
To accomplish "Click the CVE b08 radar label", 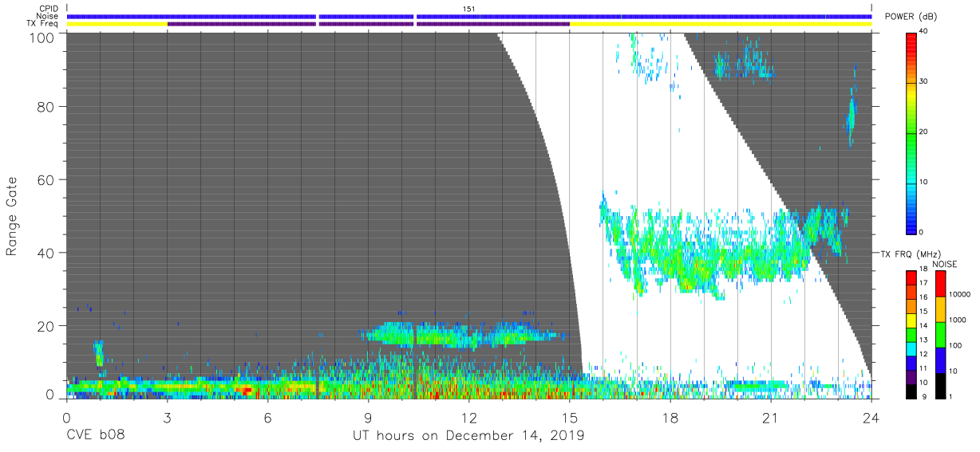I will (x=96, y=436).
